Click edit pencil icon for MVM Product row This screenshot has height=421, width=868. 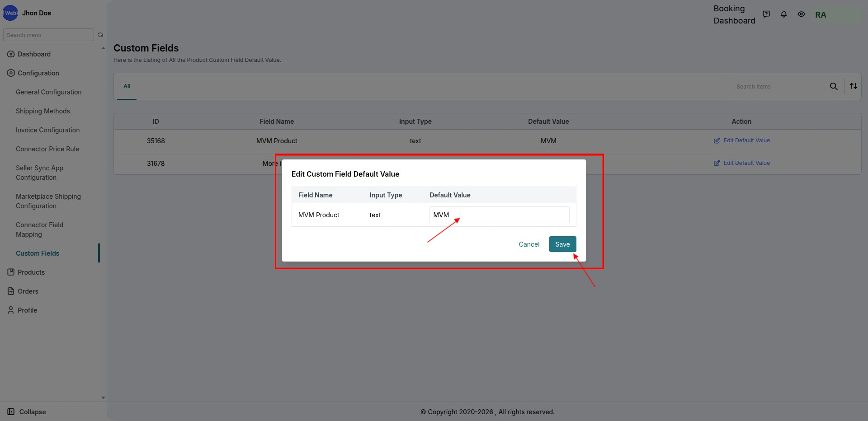point(717,140)
